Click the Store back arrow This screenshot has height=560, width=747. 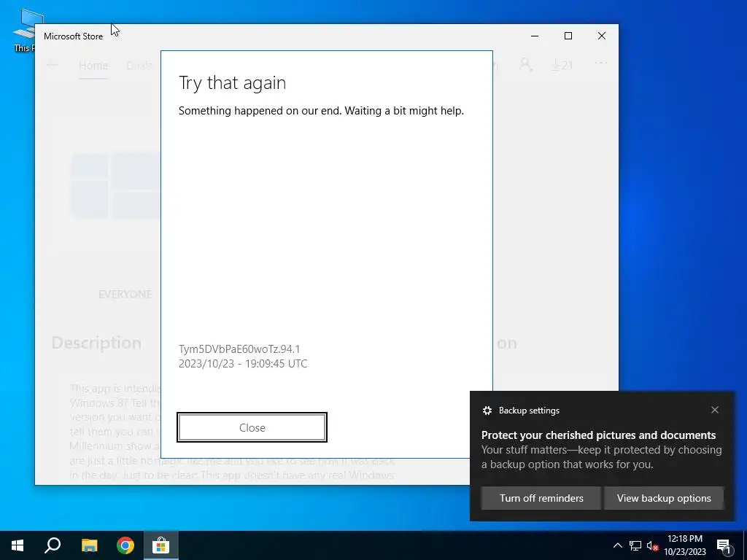(x=53, y=65)
